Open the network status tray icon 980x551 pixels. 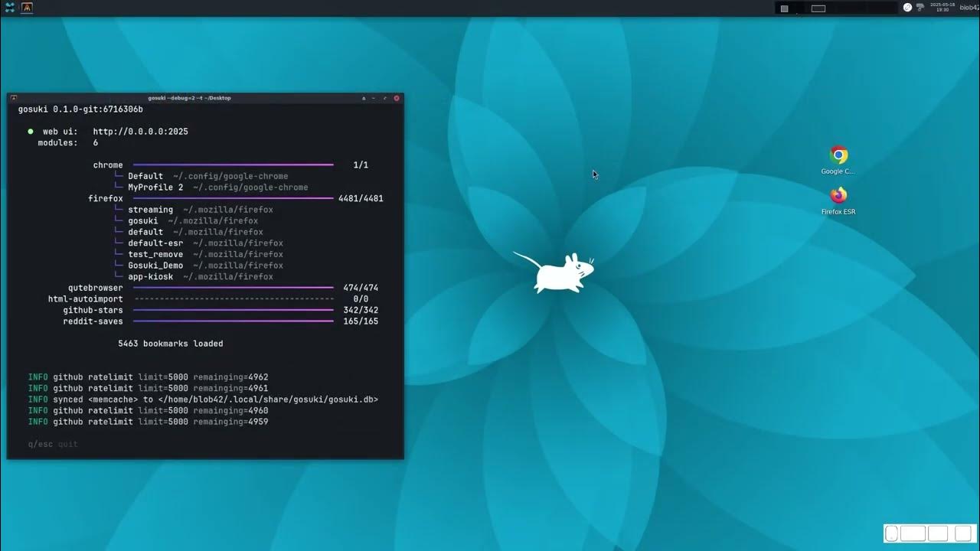pyautogui.click(x=920, y=8)
